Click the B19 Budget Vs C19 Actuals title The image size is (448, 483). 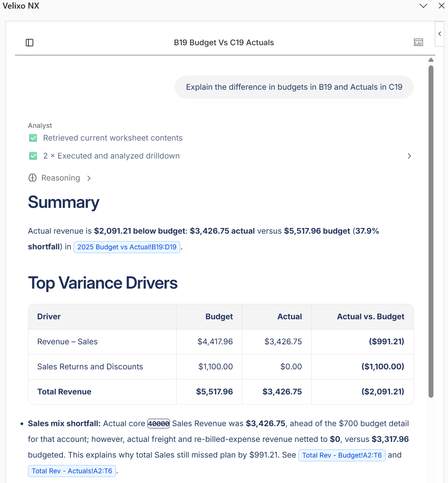224,43
